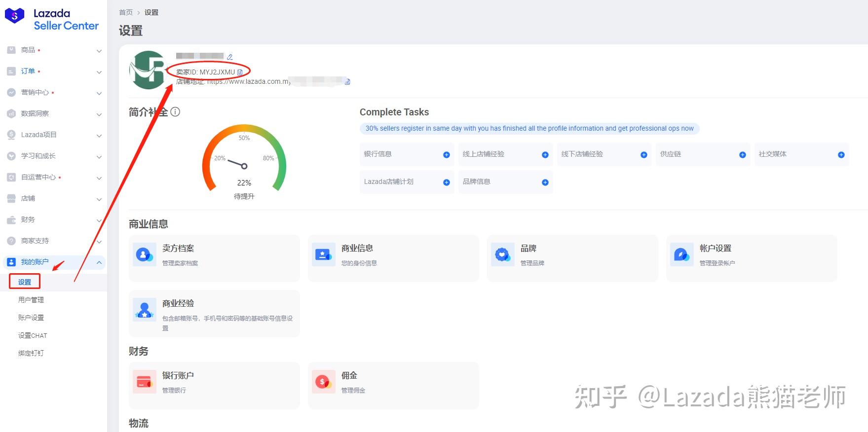Copy the seller ID MYJ2JXMU
The image size is (868, 432).
pyautogui.click(x=240, y=72)
